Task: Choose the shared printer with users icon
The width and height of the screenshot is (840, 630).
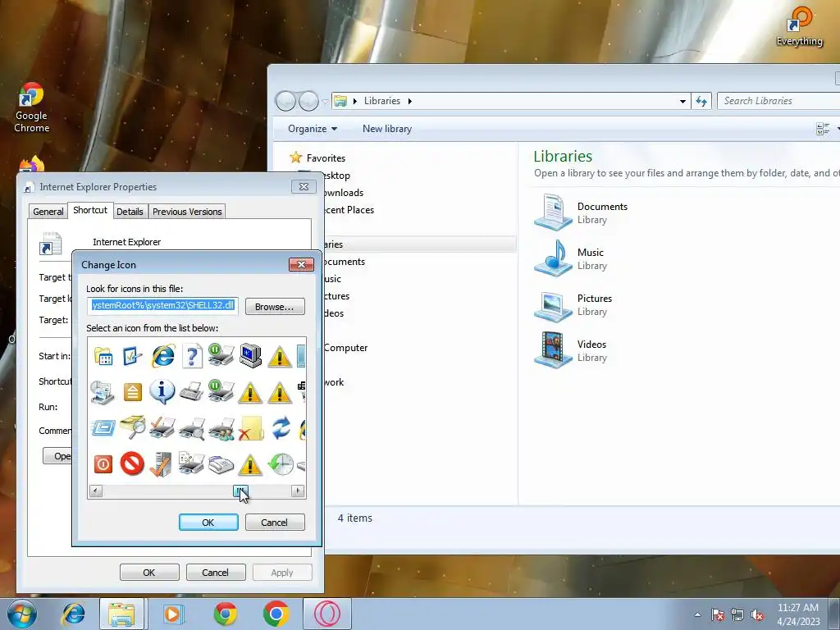Action: coord(221,428)
